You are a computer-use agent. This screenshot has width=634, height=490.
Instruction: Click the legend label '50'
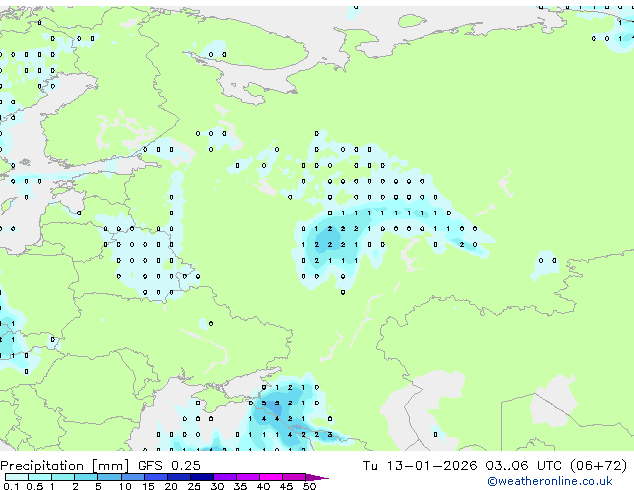coord(309,486)
